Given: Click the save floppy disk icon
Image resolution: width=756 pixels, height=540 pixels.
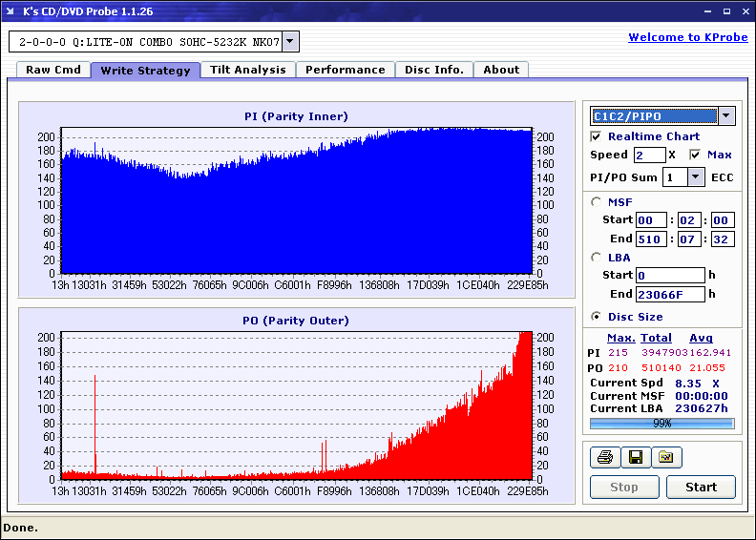Looking at the screenshot, I should (x=636, y=457).
